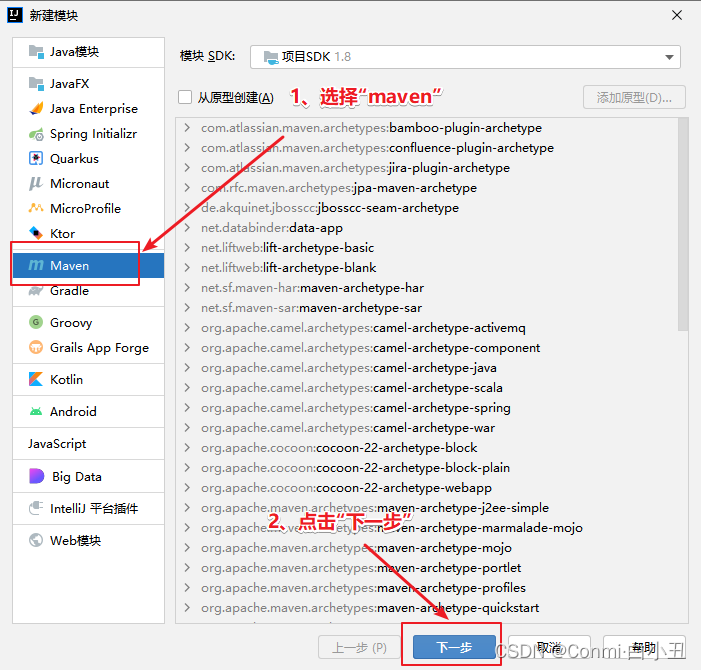This screenshot has height=670, width=701.
Task: Click the Ktor diamond icon
Action: click(x=36, y=233)
